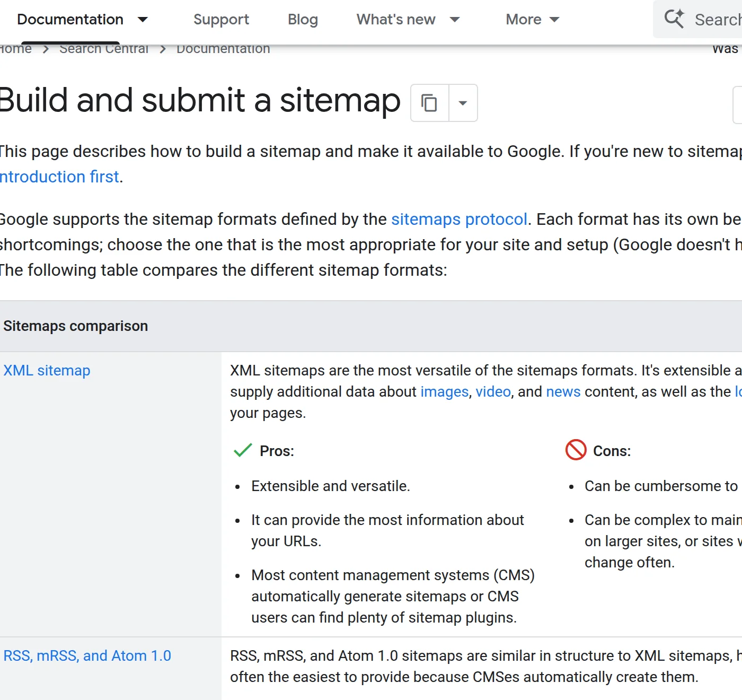Click the 'Cons:' label text
Viewport: 742px width, 700px height.
(612, 451)
